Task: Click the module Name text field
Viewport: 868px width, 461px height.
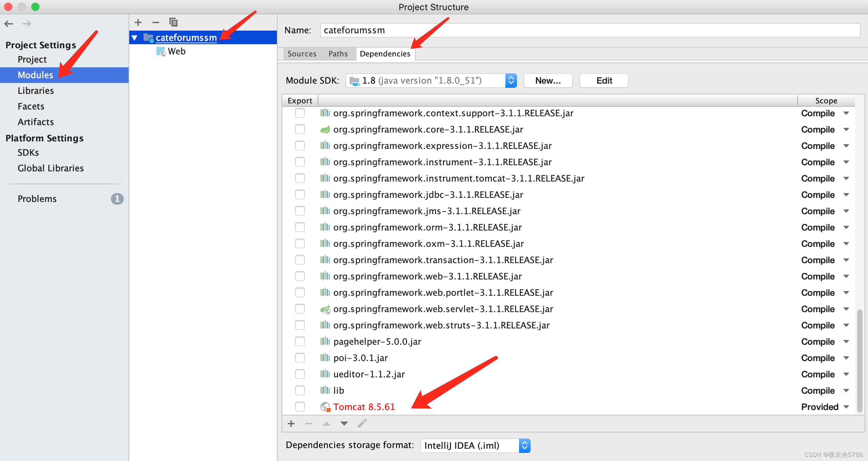Action: [x=590, y=30]
